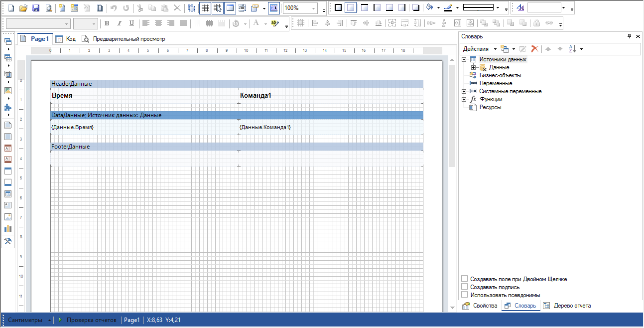This screenshot has width=644, height=328.
Task: Click the align text left icon
Action: point(145,23)
